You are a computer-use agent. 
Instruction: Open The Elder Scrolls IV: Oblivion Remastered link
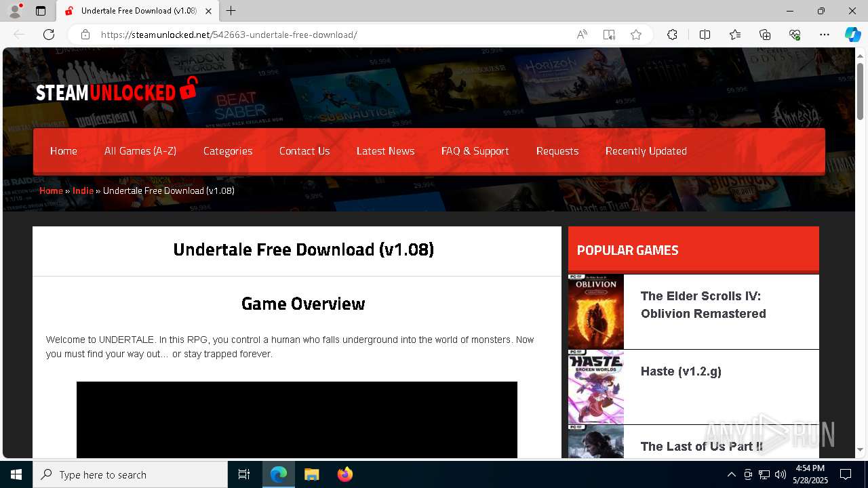click(703, 305)
